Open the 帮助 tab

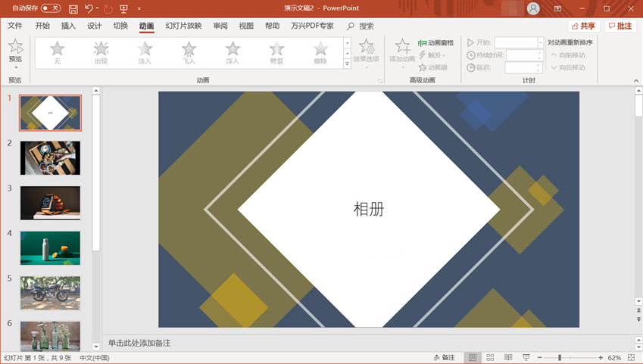click(273, 26)
